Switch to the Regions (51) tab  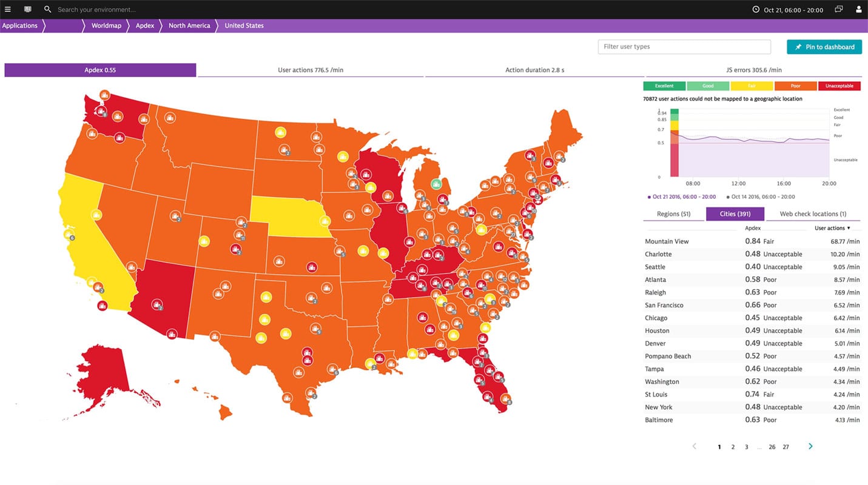tap(673, 213)
